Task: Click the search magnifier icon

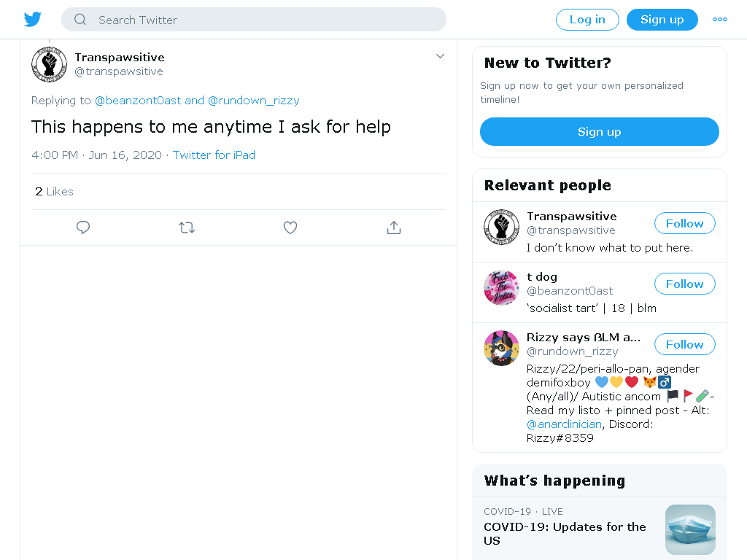Action: (x=80, y=20)
